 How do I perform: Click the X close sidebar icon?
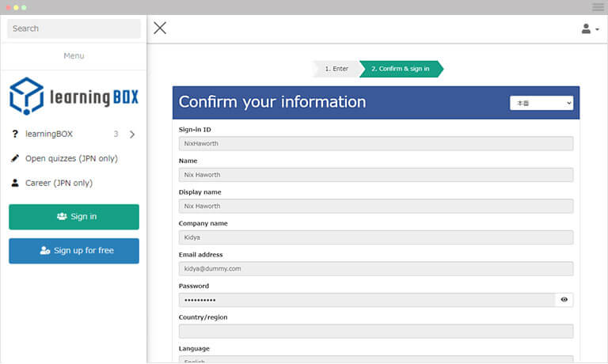[x=160, y=28]
